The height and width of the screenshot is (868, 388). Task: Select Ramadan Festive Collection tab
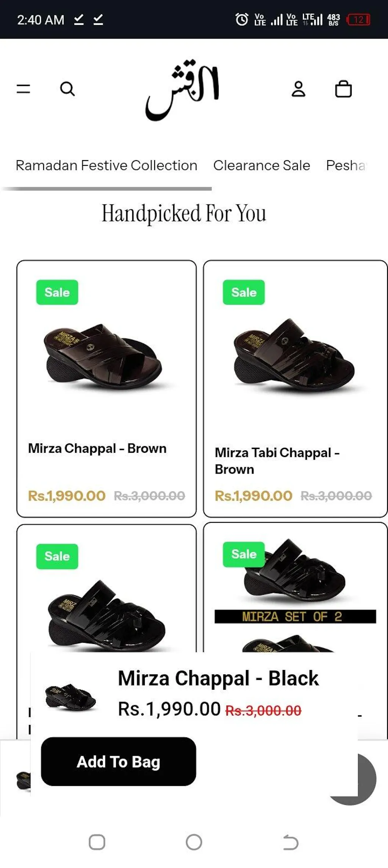coord(106,165)
